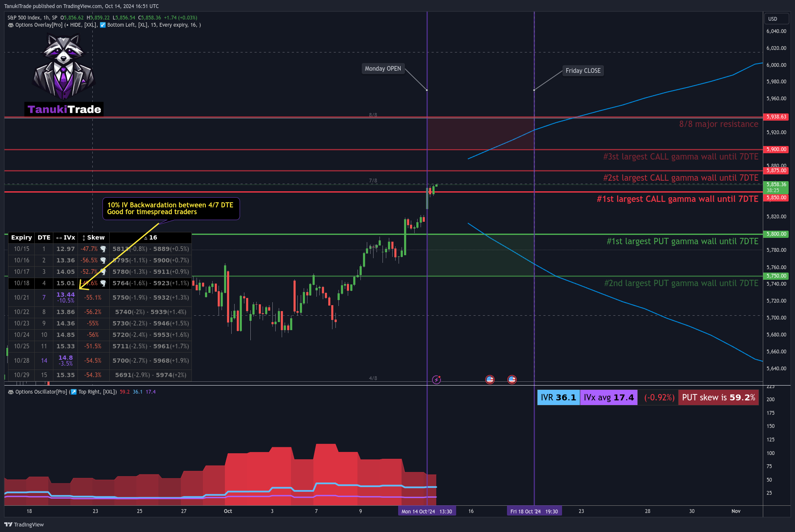Click the lightning earnings event icon on timeline
The height and width of the screenshot is (532, 795).
[436, 380]
